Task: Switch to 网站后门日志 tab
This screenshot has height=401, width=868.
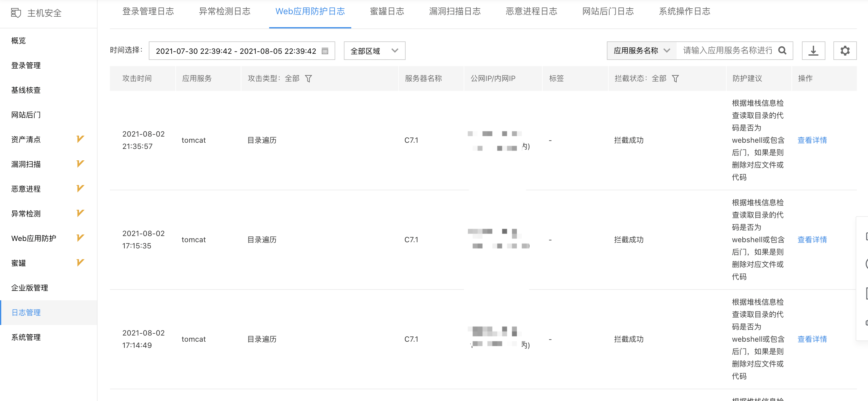Action: (x=608, y=11)
